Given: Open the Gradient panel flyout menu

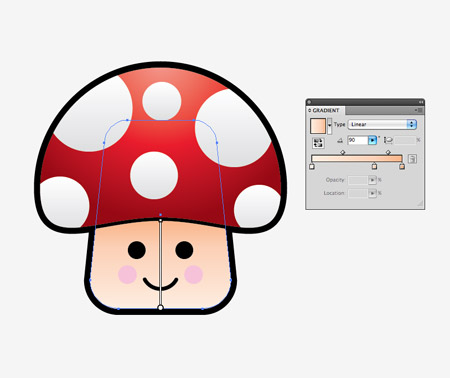Looking at the screenshot, I should point(419,110).
